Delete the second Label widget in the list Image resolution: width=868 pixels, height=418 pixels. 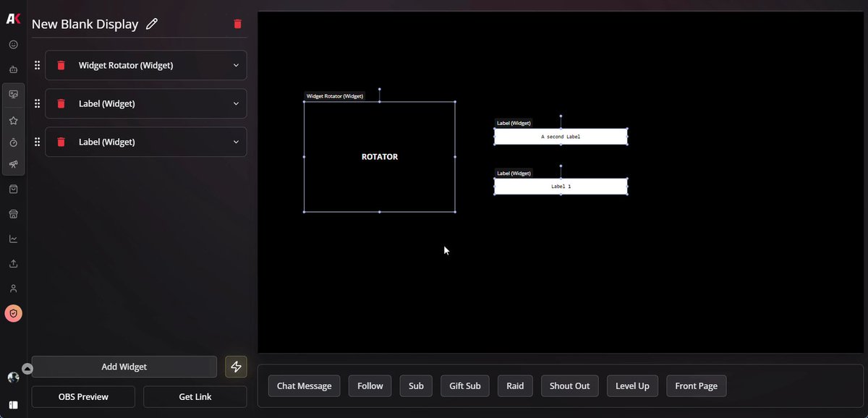click(x=61, y=142)
